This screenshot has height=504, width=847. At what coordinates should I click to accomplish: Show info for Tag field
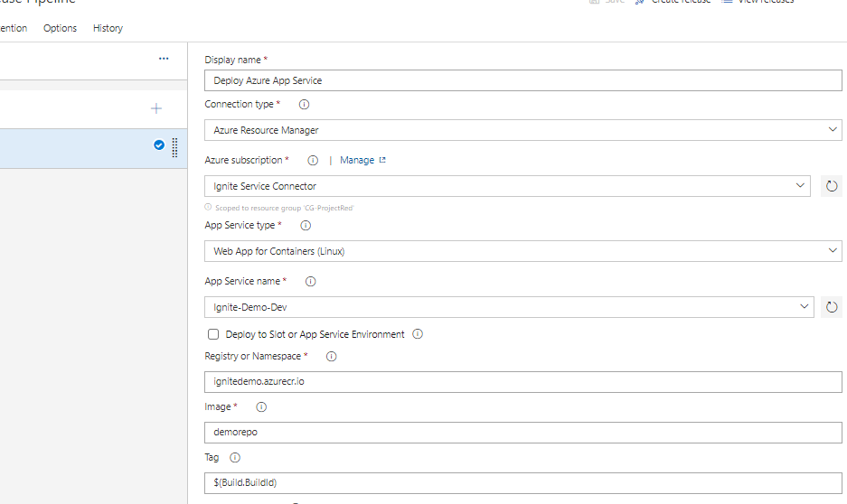point(235,458)
